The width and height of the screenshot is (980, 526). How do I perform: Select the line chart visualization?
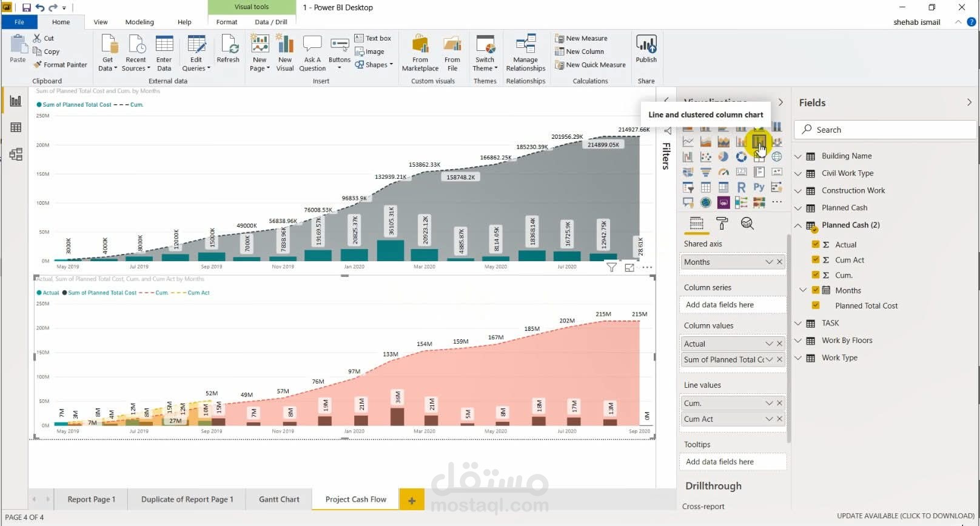coord(688,142)
